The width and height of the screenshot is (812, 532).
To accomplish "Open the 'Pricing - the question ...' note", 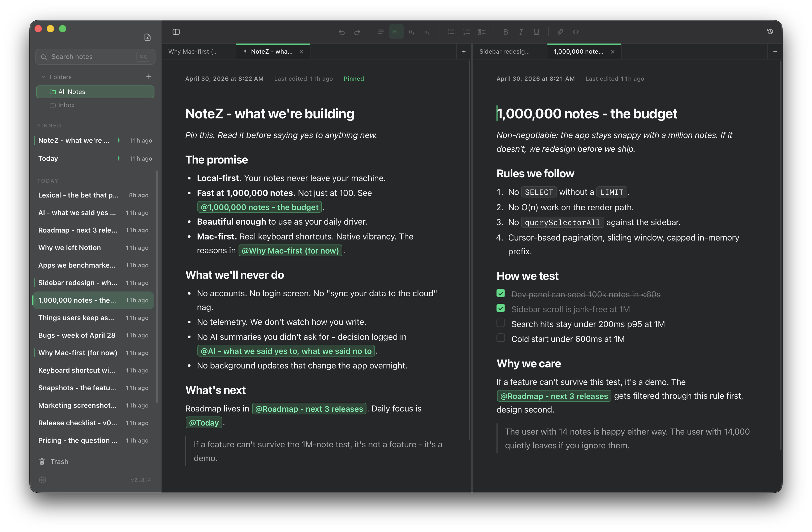I will 93,440.
